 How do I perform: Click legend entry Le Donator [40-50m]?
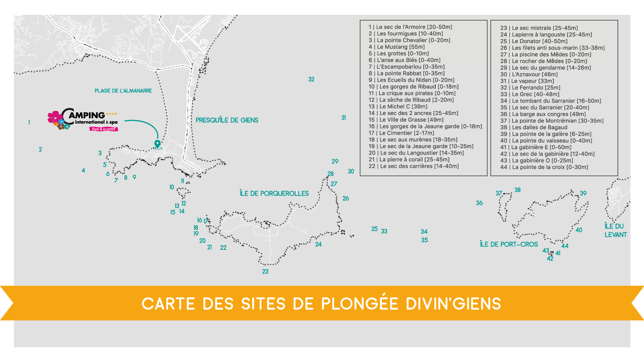(534, 41)
